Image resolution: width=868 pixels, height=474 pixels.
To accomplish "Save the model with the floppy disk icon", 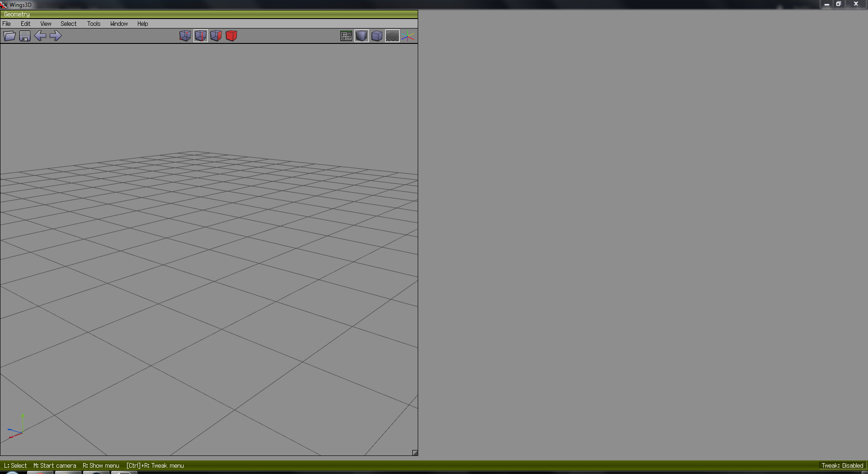I will coord(25,36).
